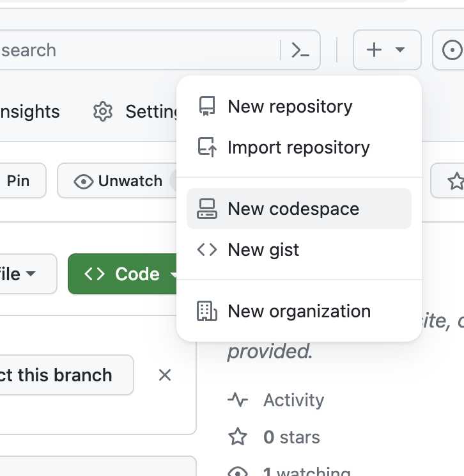The height and width of the screenshot is (476, 464).
Task: Select New repository from menu
Action: tap(290, 106)
